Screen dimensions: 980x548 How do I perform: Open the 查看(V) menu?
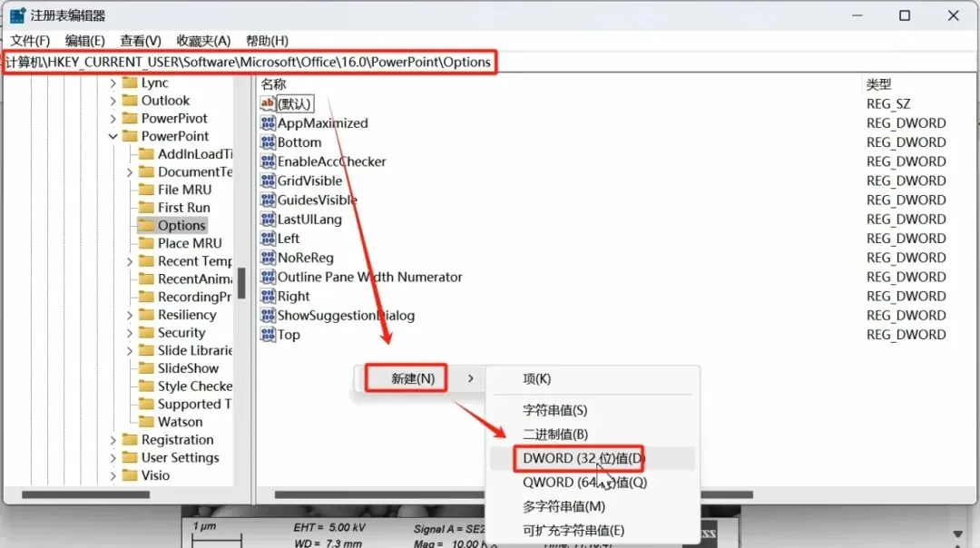tap(141, 41)
